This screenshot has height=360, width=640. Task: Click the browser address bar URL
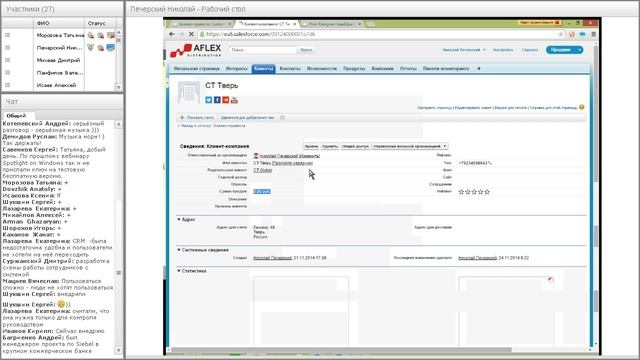(260, 34)
